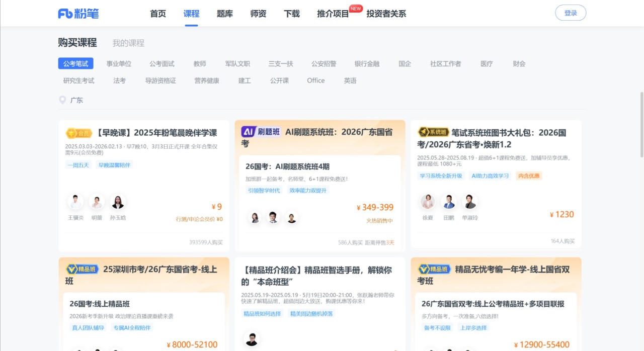Screen dimensions: 644x351
Task: Select the 导游资格证 category
Action: tap(160, 80)
